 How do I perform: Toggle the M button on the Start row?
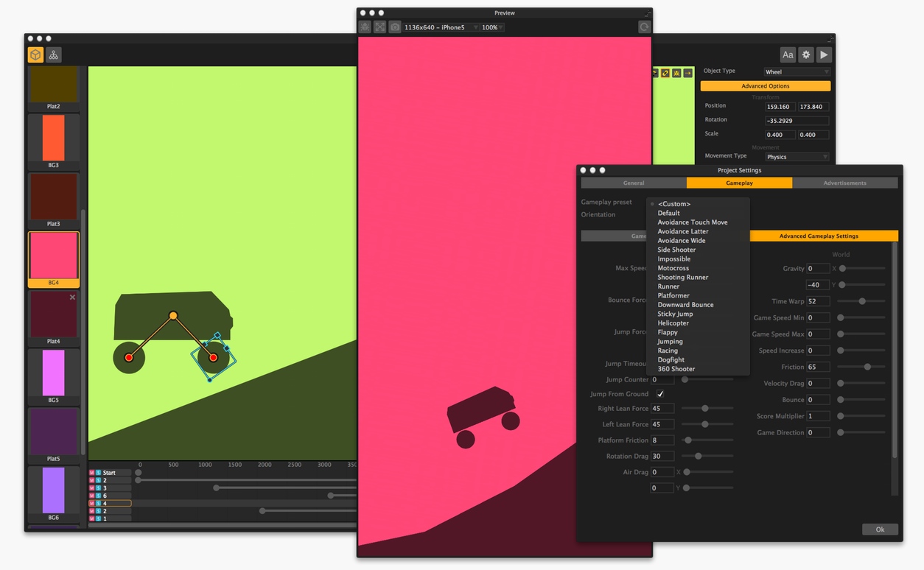92,473
